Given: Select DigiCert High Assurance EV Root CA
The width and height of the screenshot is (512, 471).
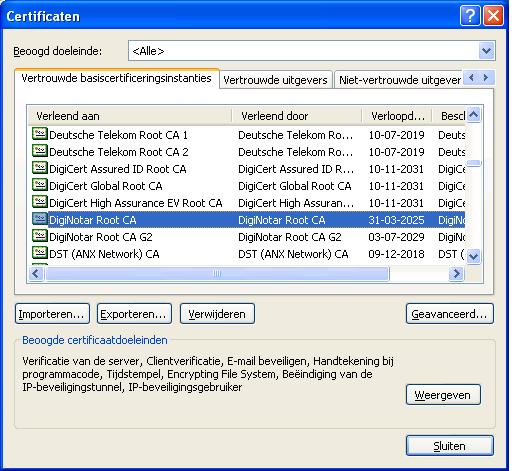Looking at the screenshot, I should point(248,203).
